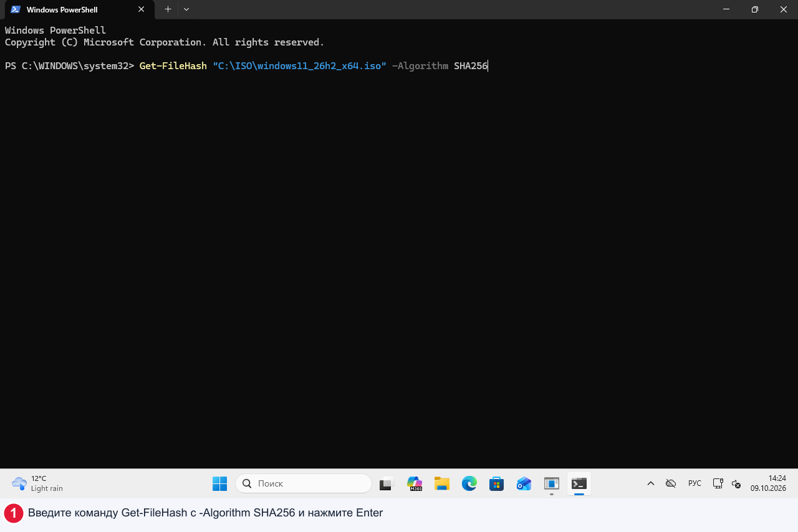Viewport: 798px width, 532px height.
Task: Open a new PowerShell tab with plus
Action: [168, 9]
